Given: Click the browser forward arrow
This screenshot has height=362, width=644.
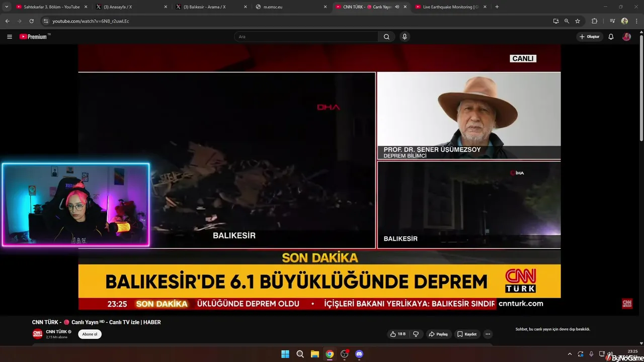Looking at the screenshot, I should (19, 21).
